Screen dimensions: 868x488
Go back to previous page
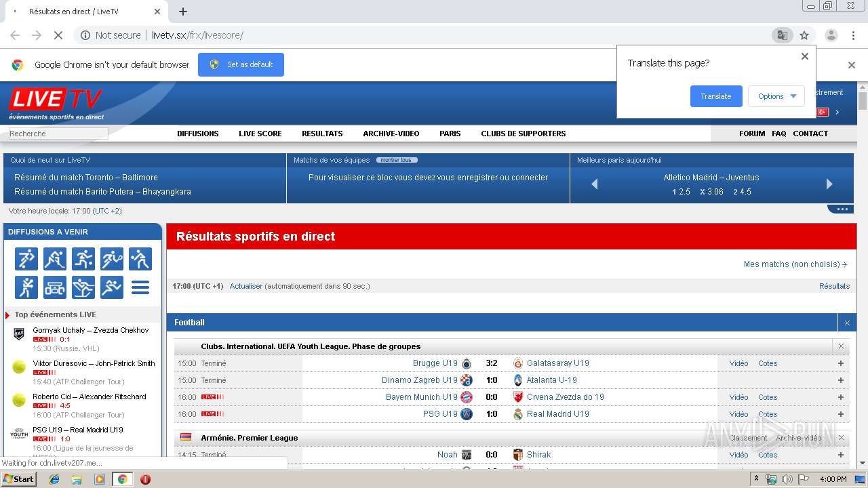[x=15, y=35]
